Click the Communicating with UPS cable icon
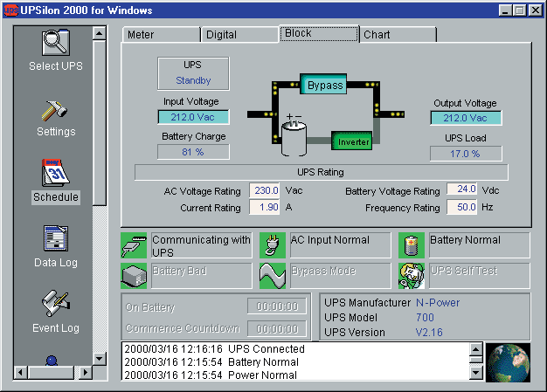 [x=134, y=245]
